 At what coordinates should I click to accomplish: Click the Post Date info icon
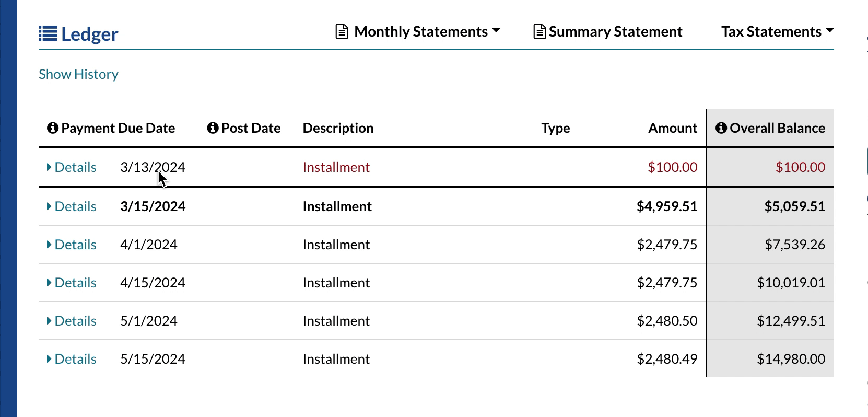click(x=213, y=128)
